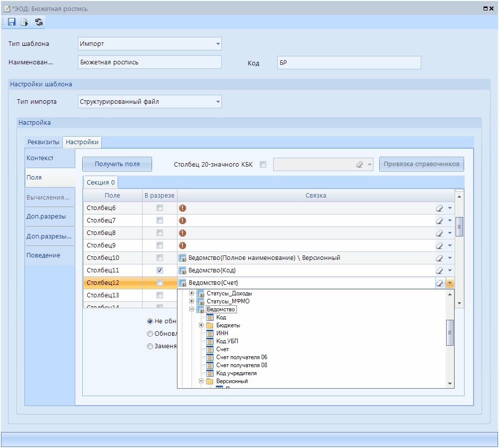Select Счет получателя 06 tree item
This screenshot has width=499, height=448.
[241, 357]
